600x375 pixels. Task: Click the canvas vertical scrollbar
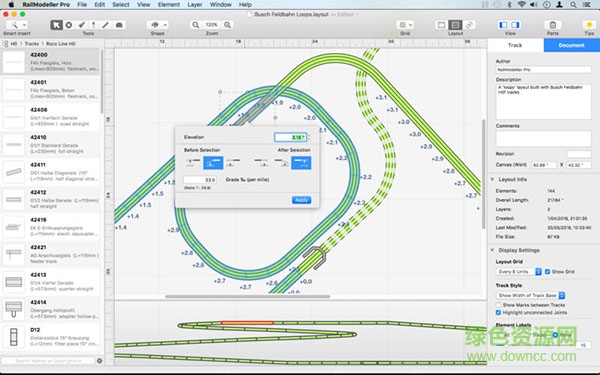pos(484,174)
